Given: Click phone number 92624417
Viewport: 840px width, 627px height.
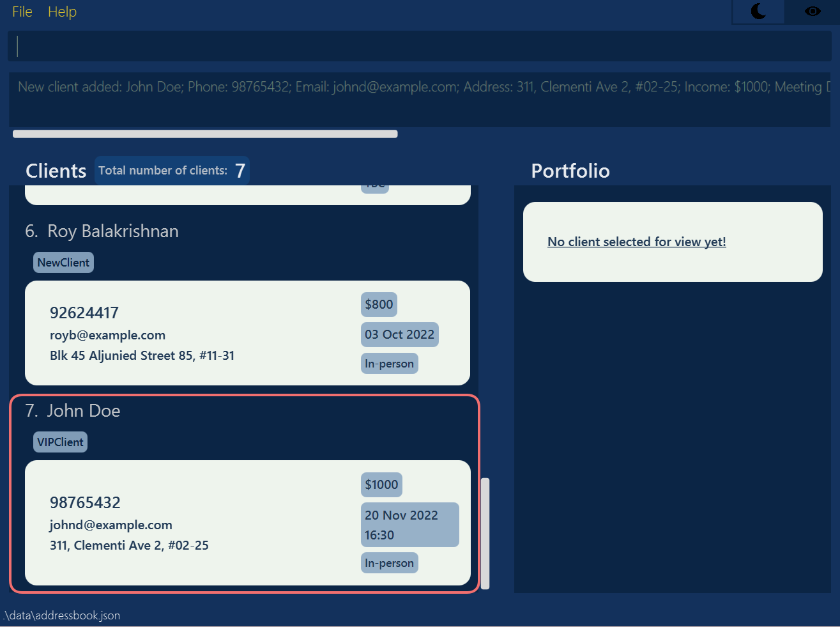Looking at the screenshot, I should point(84,313).
